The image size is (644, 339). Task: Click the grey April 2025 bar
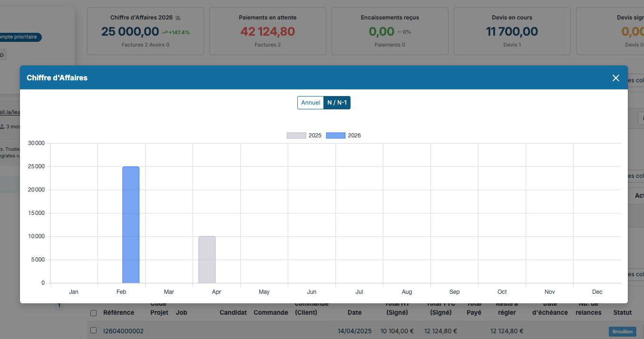tap(207, 260)
